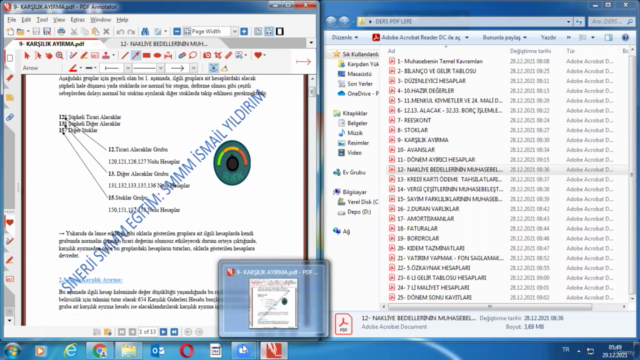Click the Explorer horizontal scrollbar
The height and width of the screenshot is (360, 640).
490,306
